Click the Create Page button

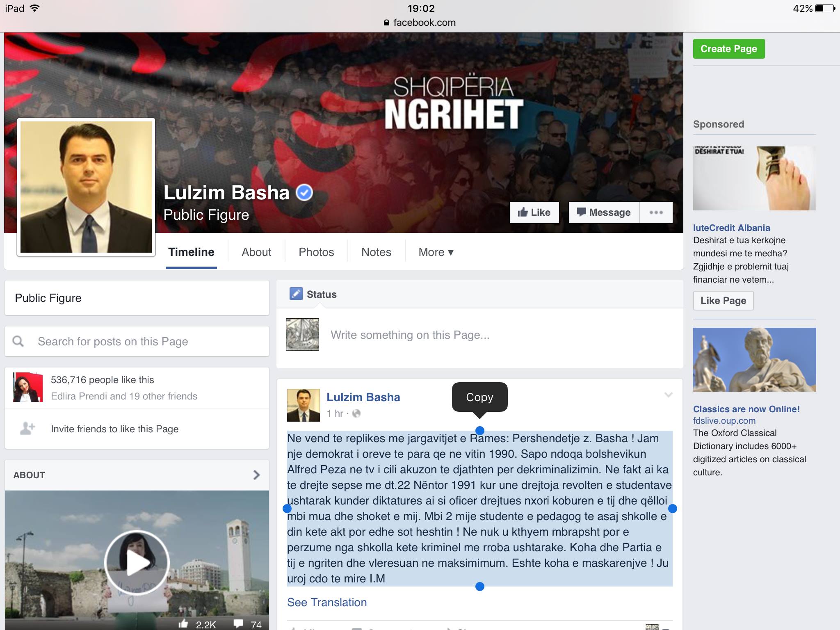729,49
